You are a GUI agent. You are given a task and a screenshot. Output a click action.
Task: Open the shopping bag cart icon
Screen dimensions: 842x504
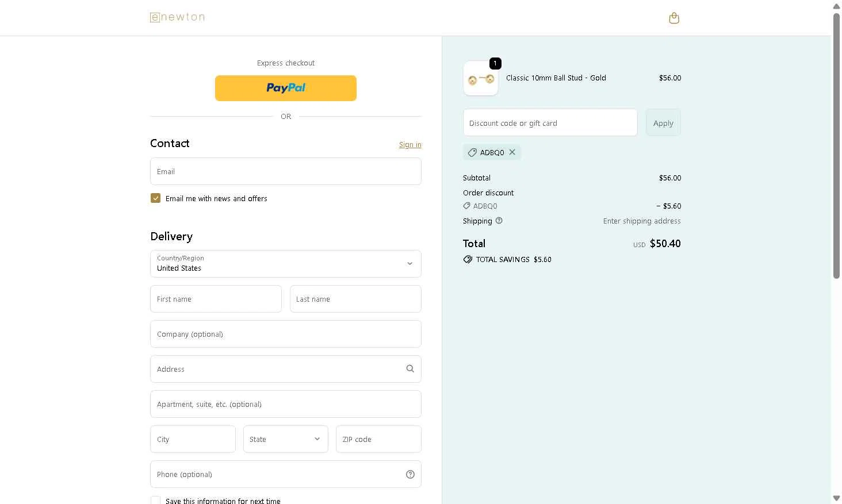pos(674,18)
